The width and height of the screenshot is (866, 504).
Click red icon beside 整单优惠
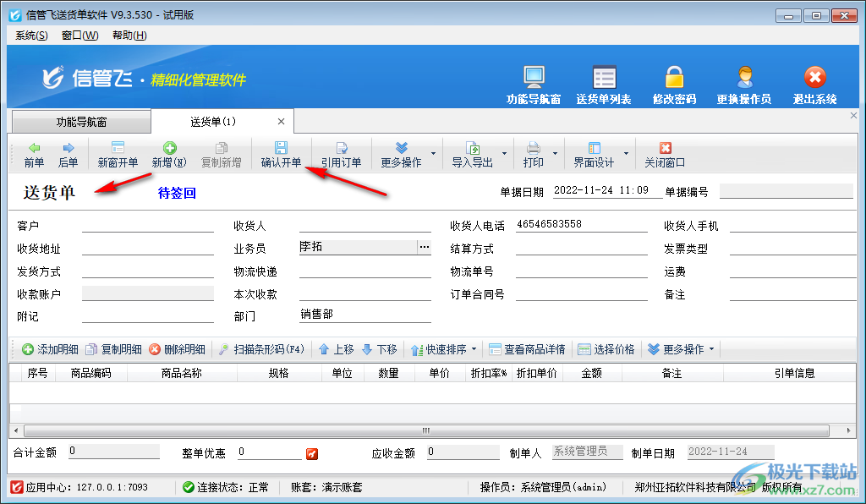pyautogui.click(x=312, y=454)
